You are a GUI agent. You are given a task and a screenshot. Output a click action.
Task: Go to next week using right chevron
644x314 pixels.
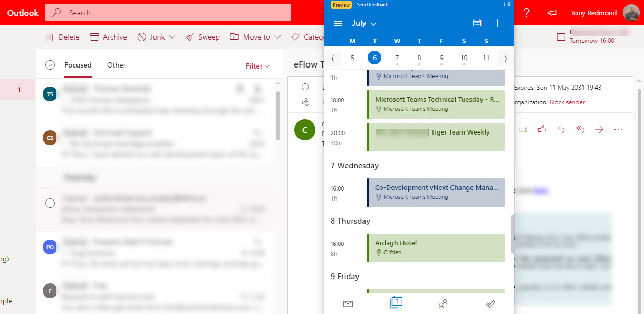click(x=505, y=58)
